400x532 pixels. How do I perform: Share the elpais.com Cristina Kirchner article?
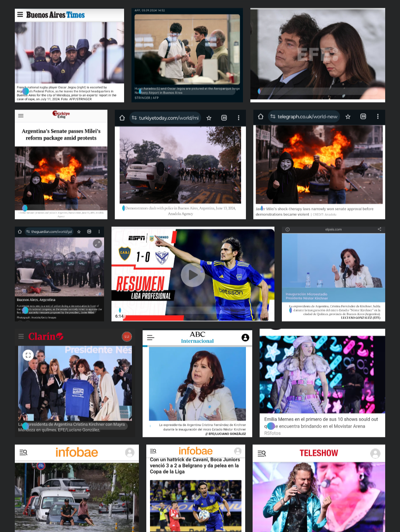(379, 229)
